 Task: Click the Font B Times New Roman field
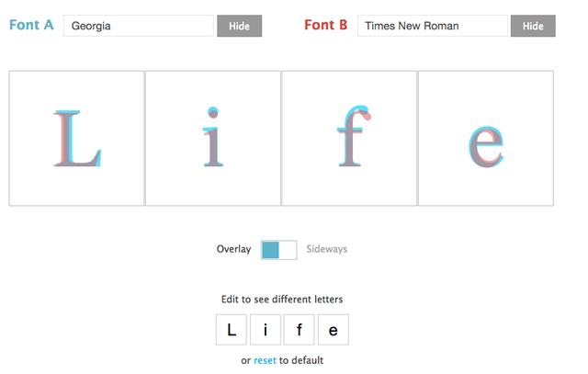(433, 26)
